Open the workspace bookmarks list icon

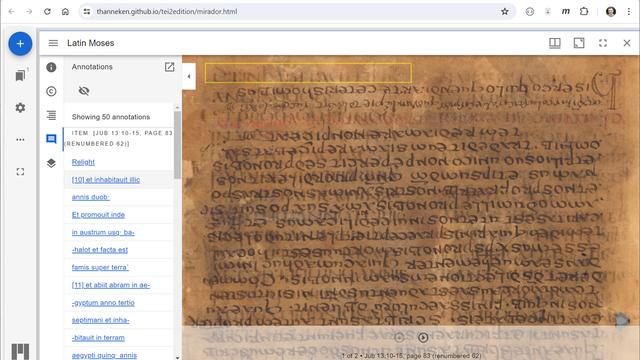tap(20, 76)
